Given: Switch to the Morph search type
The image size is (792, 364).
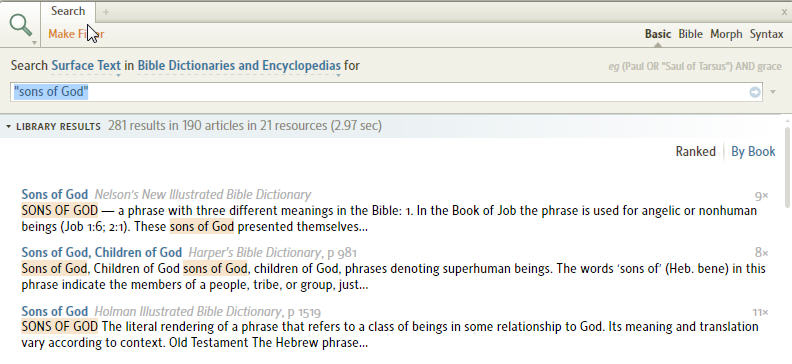Looking at the screenshot, I should pos(726,34).
